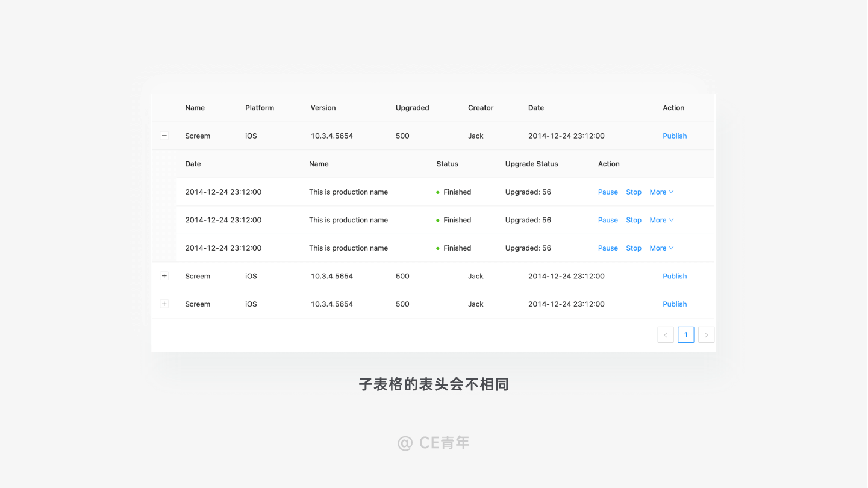Screen dimensions: 868x488
Task: Click the Creator column header
Action: 481,108
